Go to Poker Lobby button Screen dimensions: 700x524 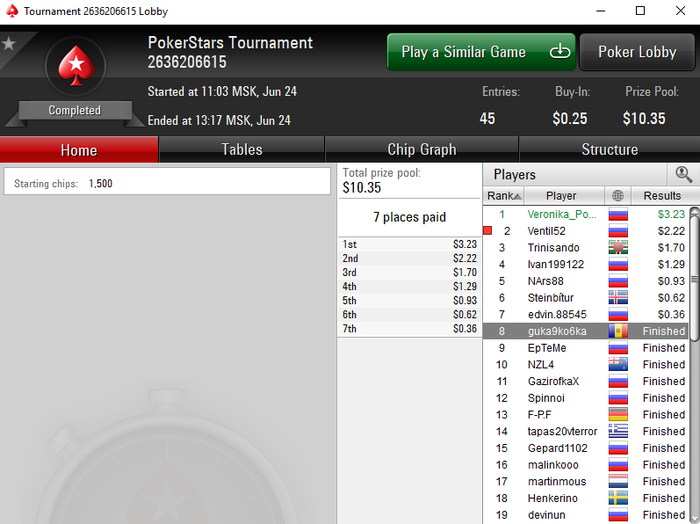pyautogui.click(x=637, y=52)
